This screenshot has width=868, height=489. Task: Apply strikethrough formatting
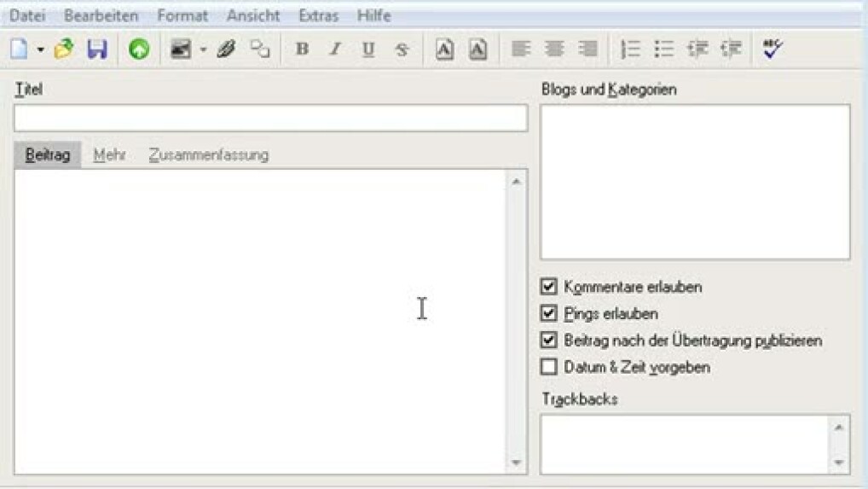[x=402, y=49]
